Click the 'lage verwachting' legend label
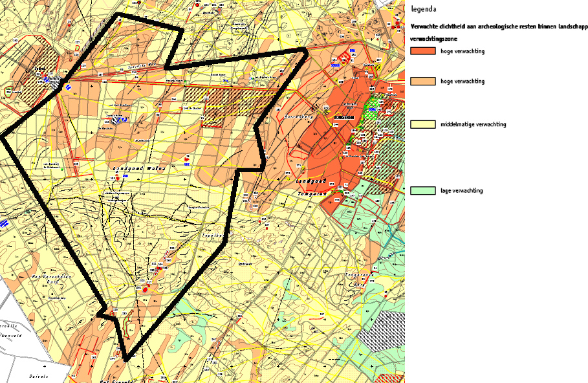588x383 pixels. [461, 191]
